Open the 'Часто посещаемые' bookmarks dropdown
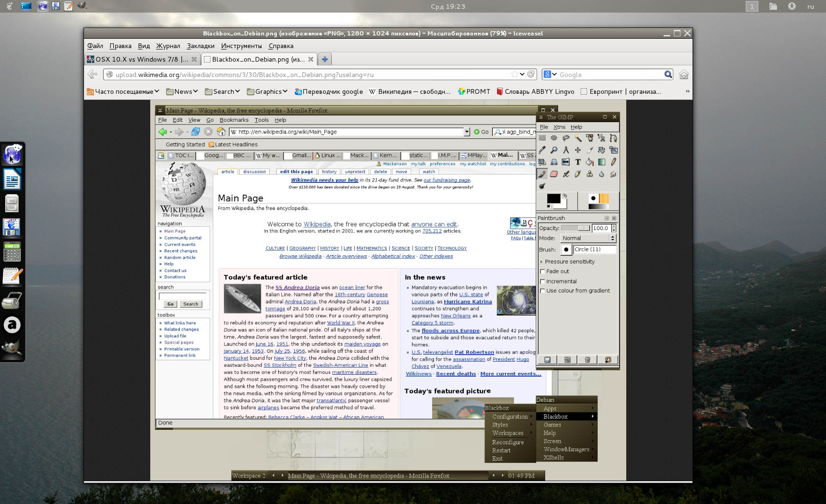 123,91
